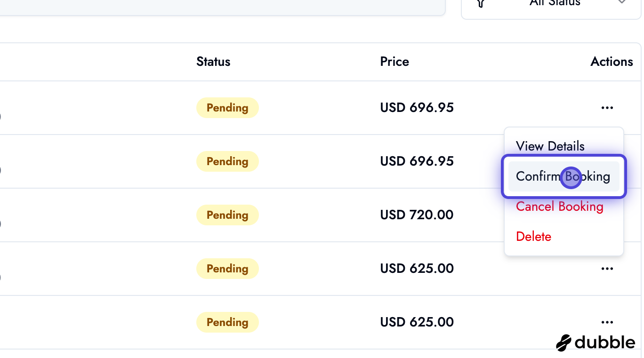Click the ellipsis icon for the fourth booking
The height and width of the screenshot is (358, 644).
607,268
